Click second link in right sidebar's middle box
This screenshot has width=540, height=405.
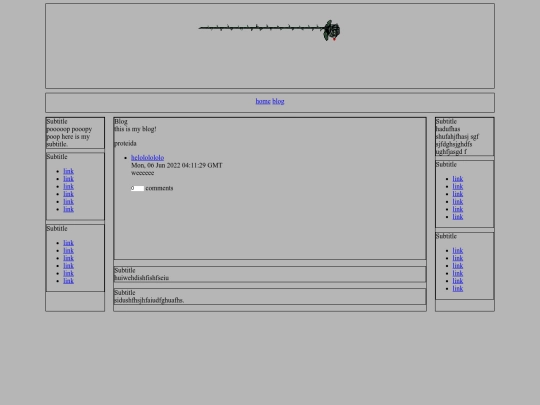(x=458, y=186)
